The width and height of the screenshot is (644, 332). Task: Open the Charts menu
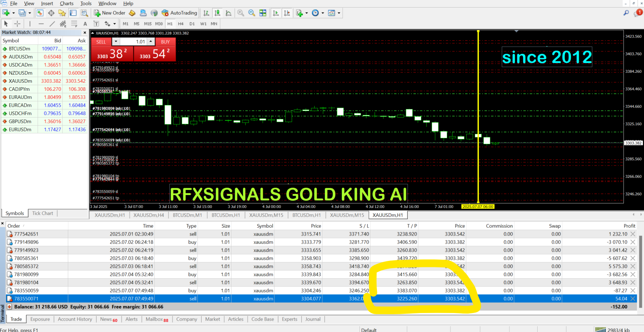tap(67, 3)
